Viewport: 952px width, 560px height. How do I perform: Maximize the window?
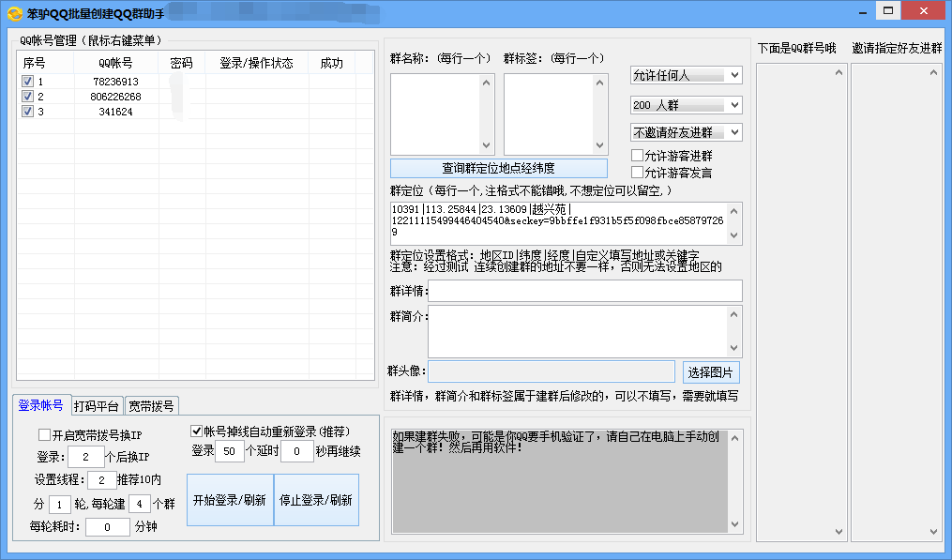888,11
